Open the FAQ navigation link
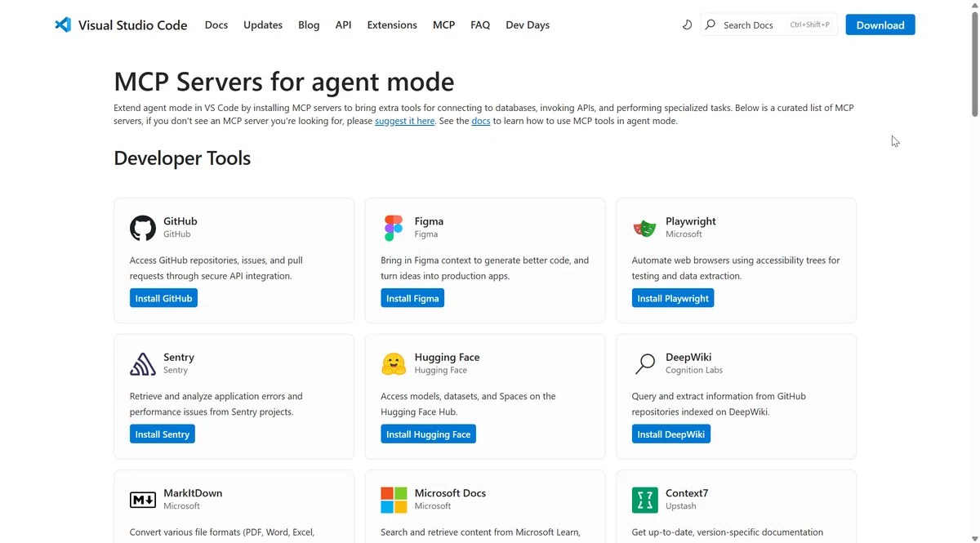 (480, 24)
